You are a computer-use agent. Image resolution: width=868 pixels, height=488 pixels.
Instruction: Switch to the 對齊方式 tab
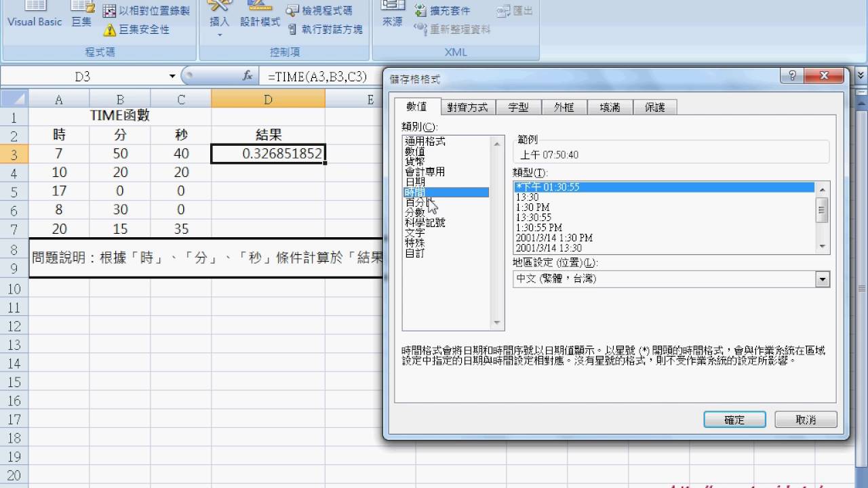pos(467,107)
